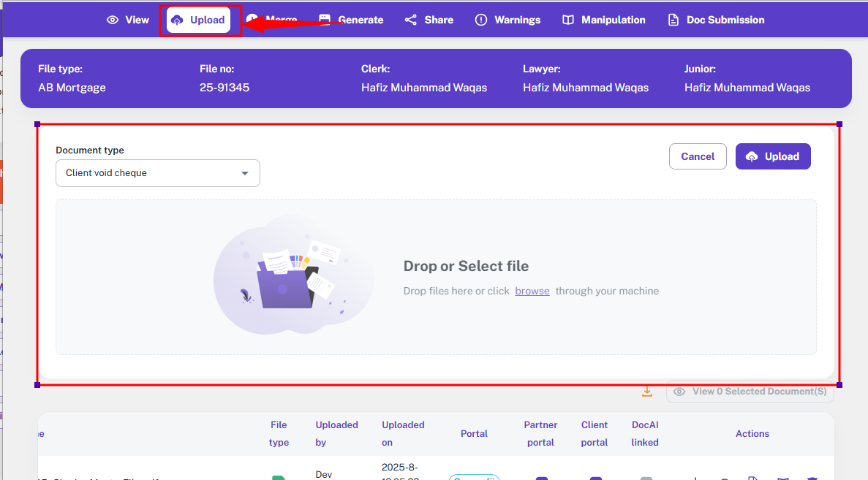Viewport: 868px width, 480px height.
Task: Click the Uploaded on column header
Action: tap(403, 433)
